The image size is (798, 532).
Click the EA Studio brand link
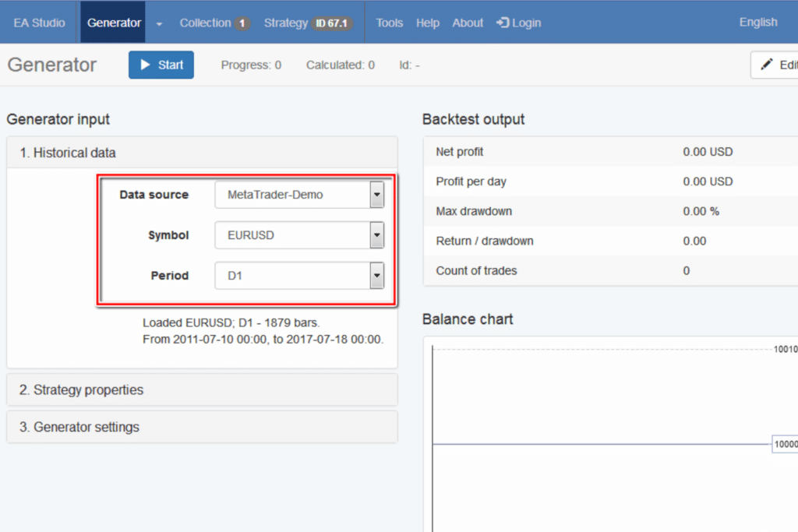point(39,23)
